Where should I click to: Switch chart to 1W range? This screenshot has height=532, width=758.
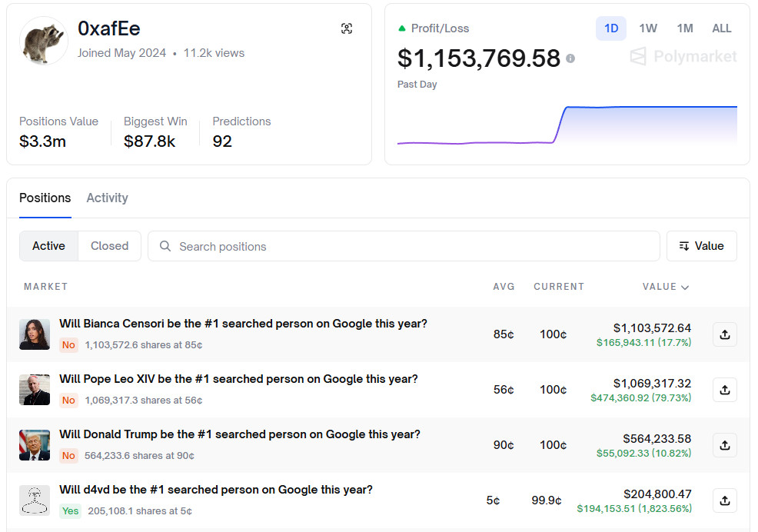pyautogui.click(x=648, y=28)
